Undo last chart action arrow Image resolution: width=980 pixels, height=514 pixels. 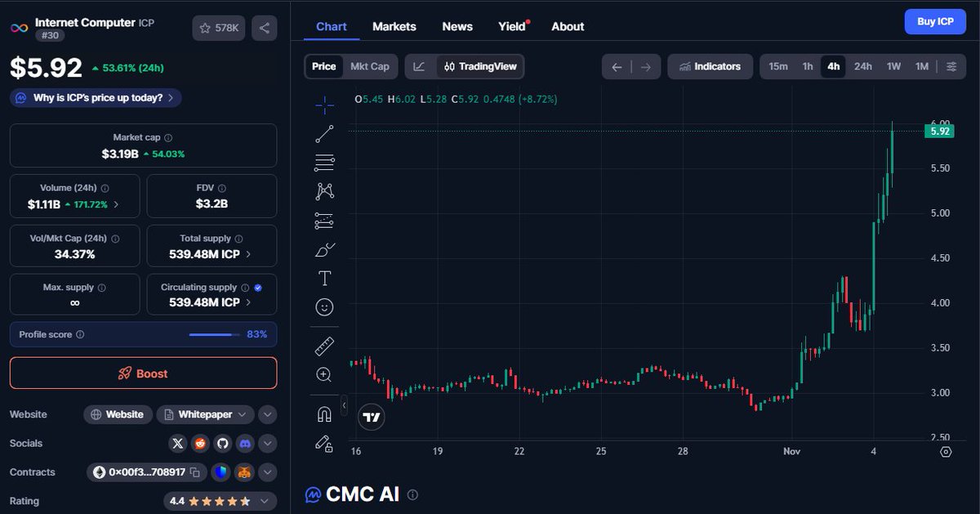617,66
